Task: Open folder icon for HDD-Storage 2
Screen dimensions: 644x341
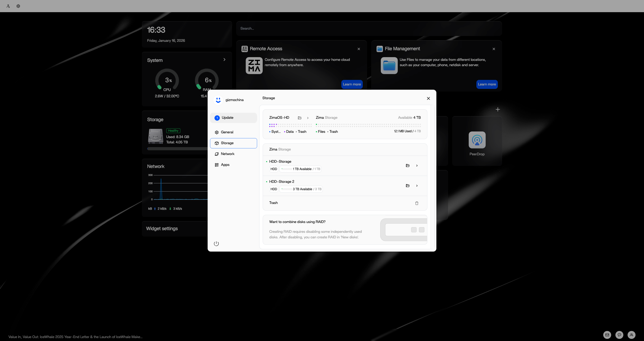Action: coord(408,186)
